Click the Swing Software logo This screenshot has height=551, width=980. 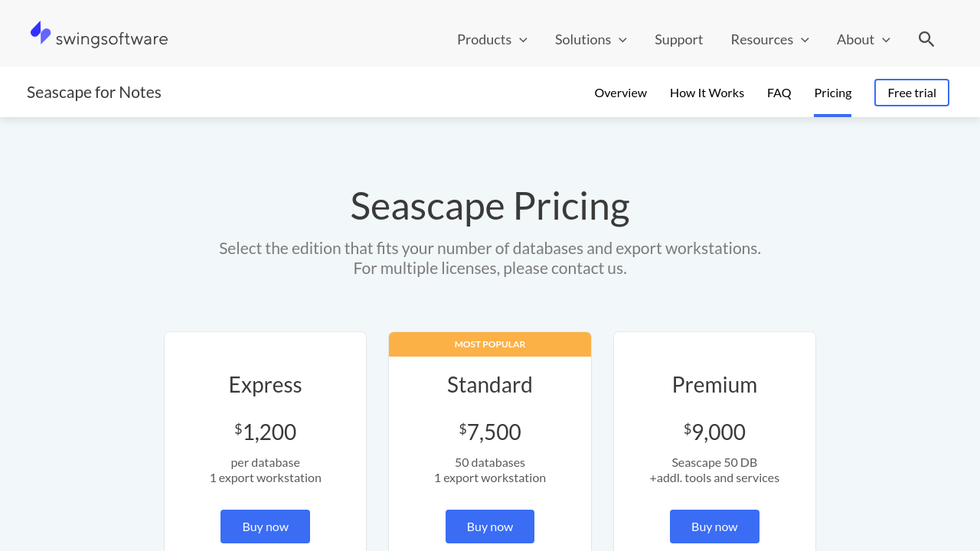(x=100, y=36)
